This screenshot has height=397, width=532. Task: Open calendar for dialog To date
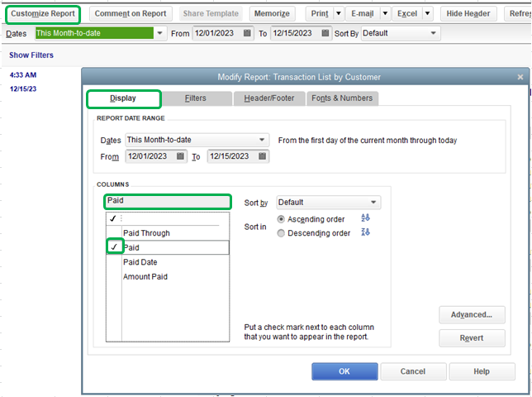262,155
